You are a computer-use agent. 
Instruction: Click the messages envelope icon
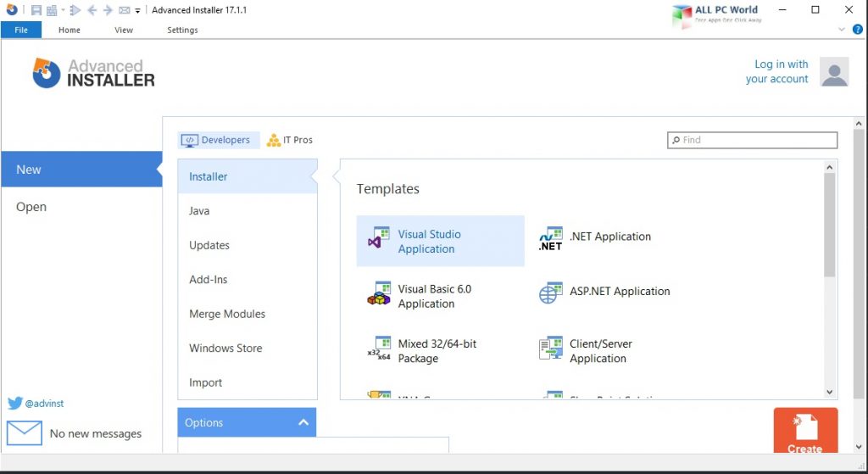click(25, 433)
